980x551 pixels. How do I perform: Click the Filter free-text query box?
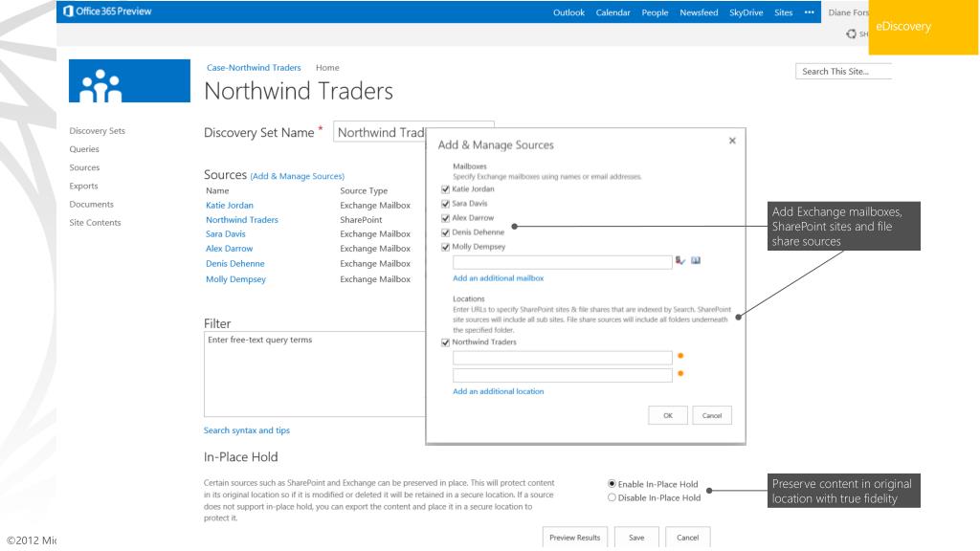(314, 374)
